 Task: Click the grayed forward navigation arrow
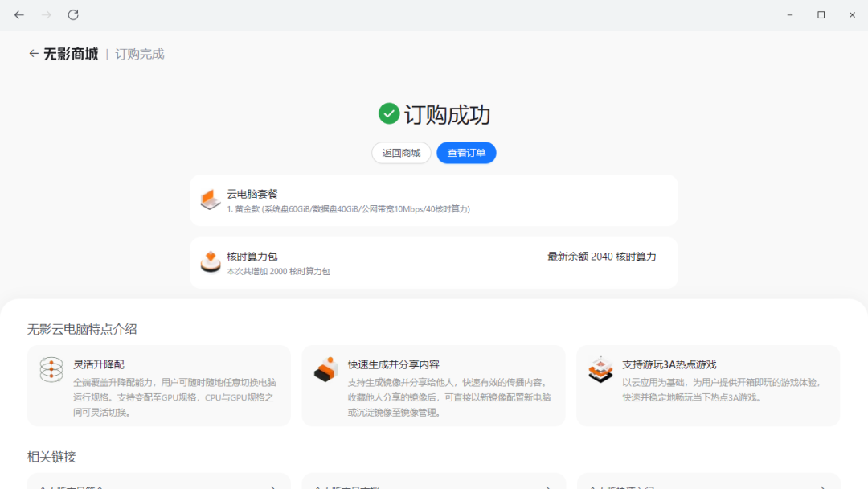pyautogui.click(x=46, y=14)
